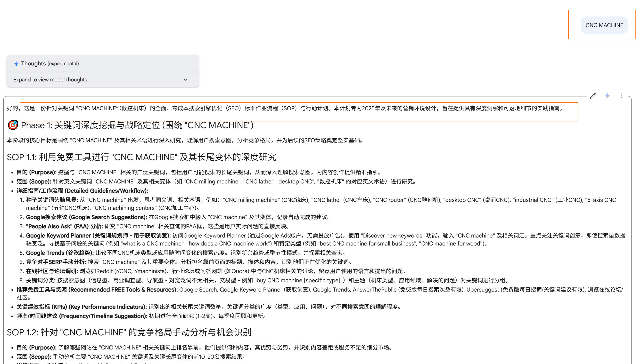Click the Thoughts sparkle icon

tap(16, 64)
